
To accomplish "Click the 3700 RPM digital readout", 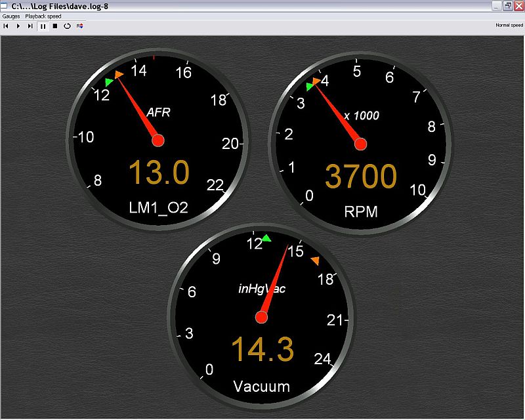I will (361, 177).
